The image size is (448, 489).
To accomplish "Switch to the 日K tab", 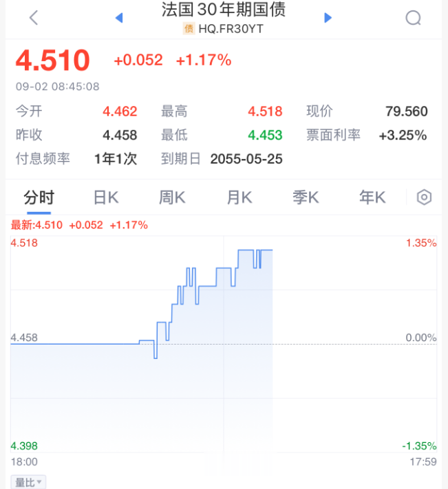I will coord(106,198).
